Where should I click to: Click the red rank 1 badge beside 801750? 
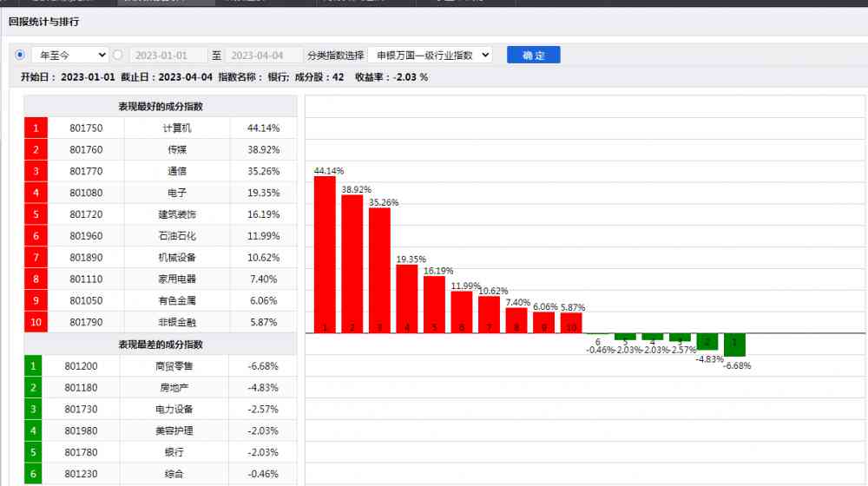coord(36,128)
